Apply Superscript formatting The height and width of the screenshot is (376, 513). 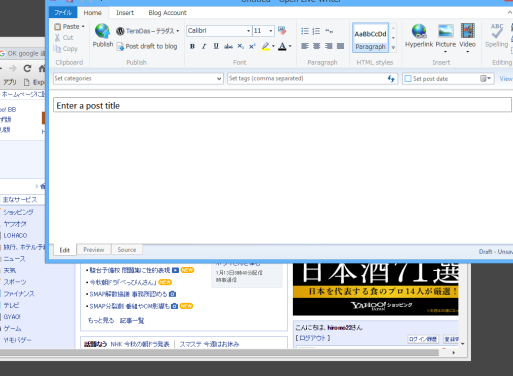point(252,46)
